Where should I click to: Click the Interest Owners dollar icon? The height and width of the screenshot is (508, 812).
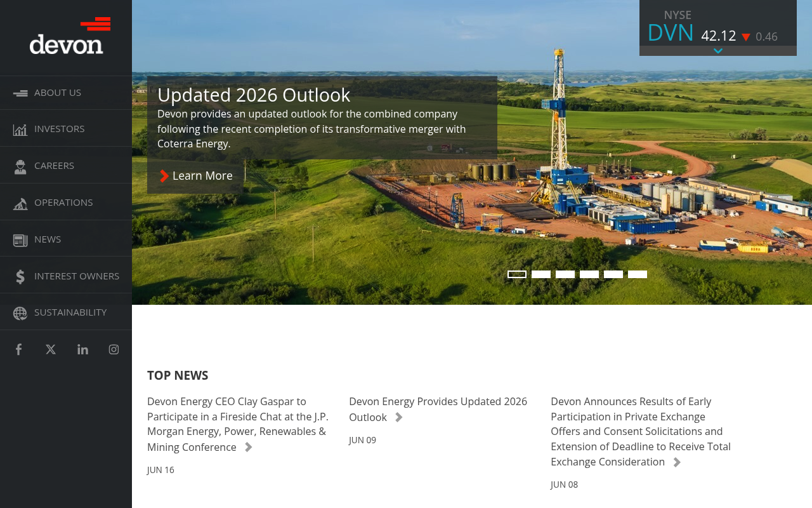pos(20,276)
